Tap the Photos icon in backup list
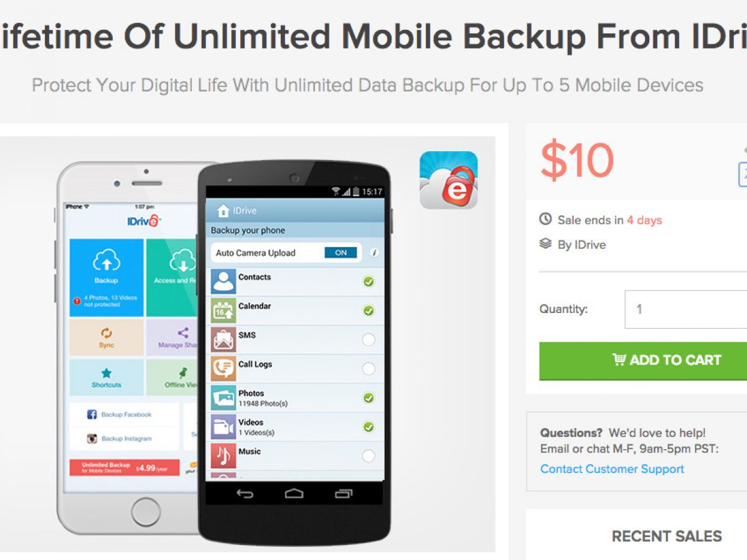747x560 pixels. [223, 398]
